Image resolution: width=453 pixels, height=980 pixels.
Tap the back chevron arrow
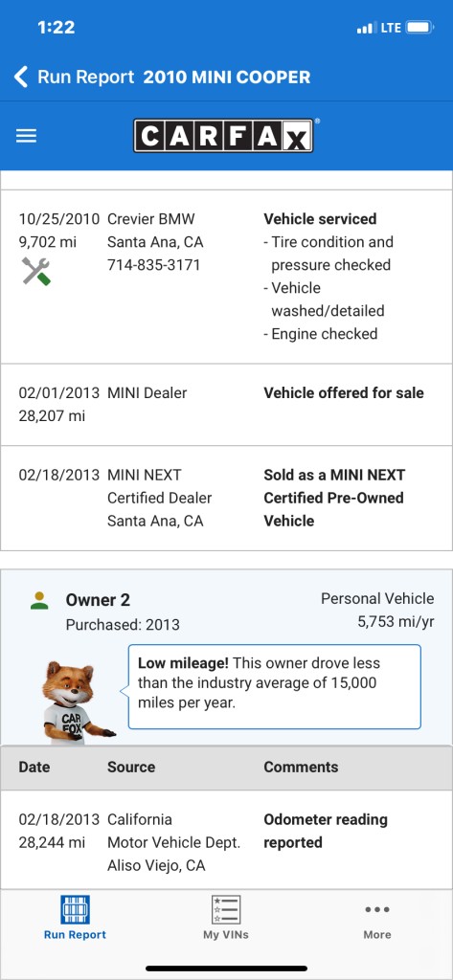point(21,77)
